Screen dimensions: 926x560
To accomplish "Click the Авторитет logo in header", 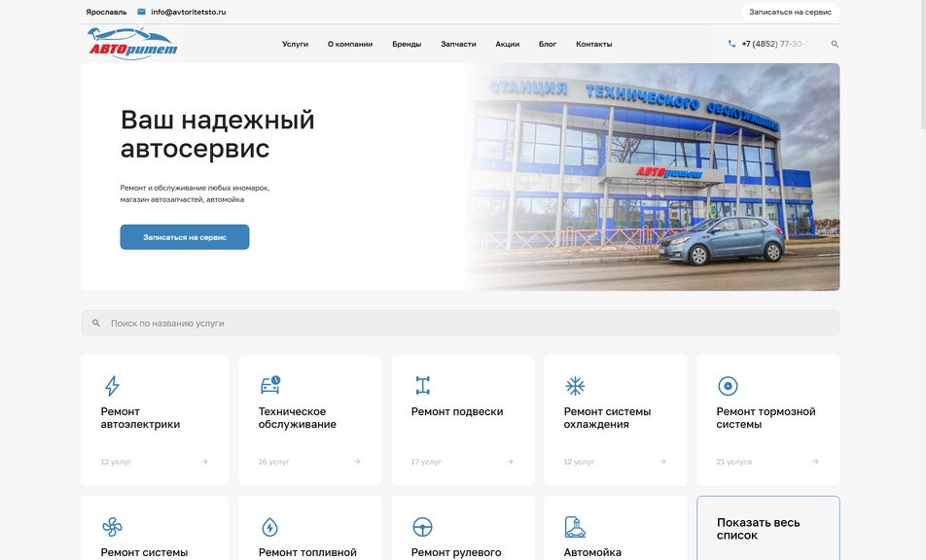I will click(x=133, y=44).
